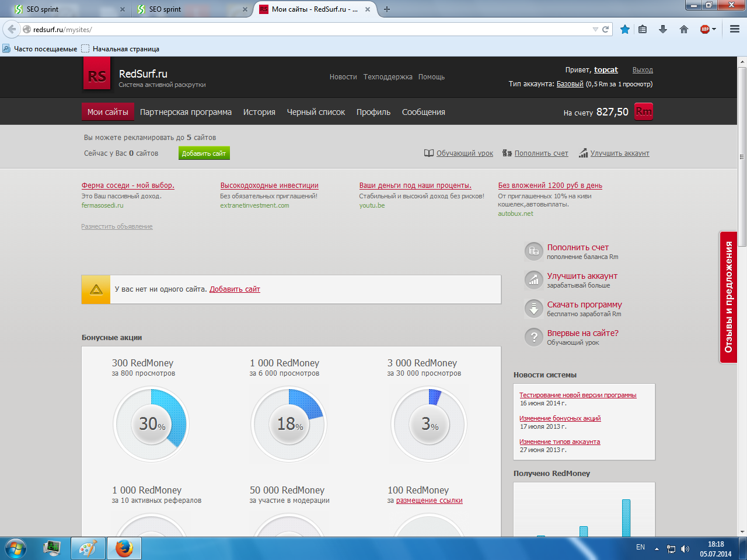The image size is (747, 560).
Task: Click the coins icon beside Пополнить счет
Action: point(507,153)
